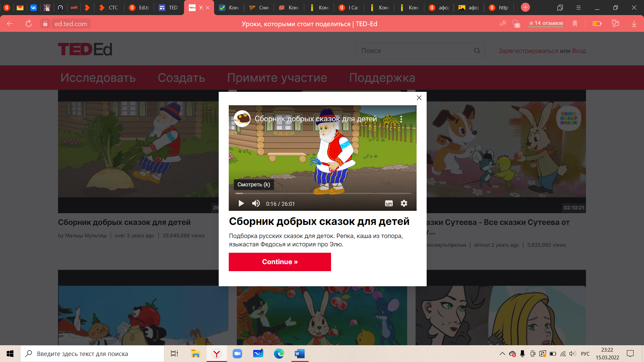Click the hedgehog channel avatar in the video

click(242, 119)
